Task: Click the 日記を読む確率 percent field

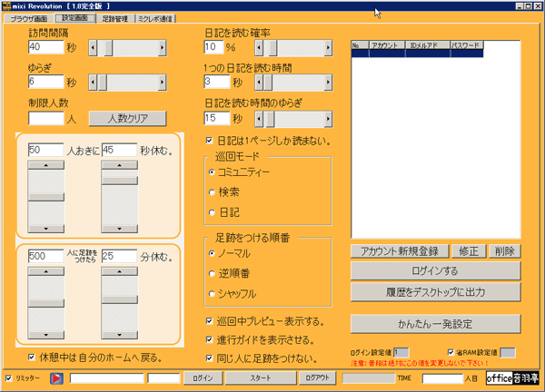Action: tap(213, 47)
